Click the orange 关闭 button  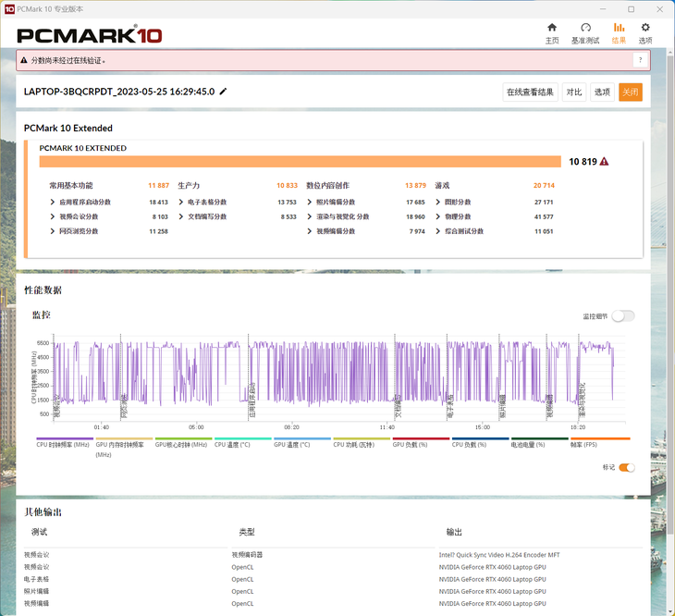[631, 92]
